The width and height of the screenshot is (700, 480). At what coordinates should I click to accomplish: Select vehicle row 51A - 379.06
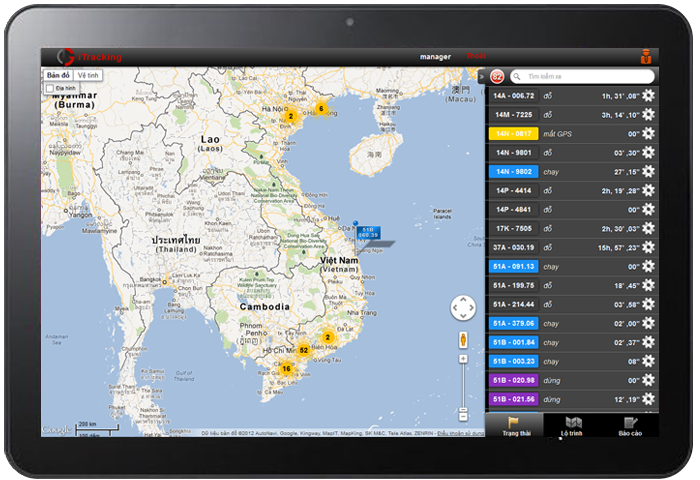pyautogui.click(x=572, y=323)
